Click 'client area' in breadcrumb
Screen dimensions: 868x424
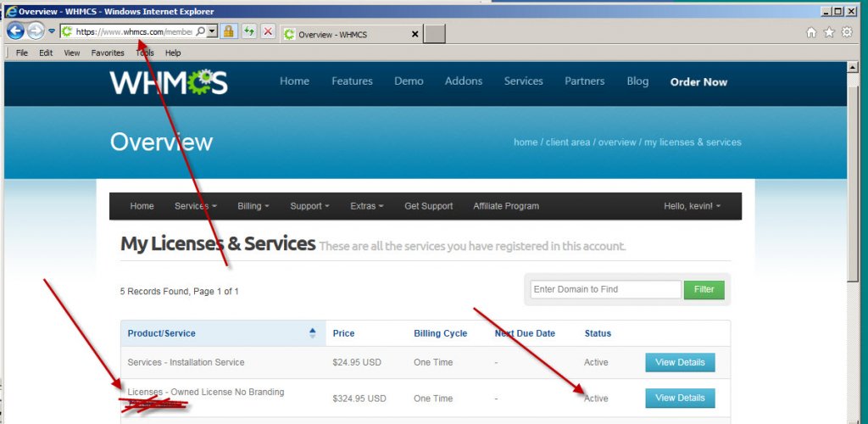point(568,142)
